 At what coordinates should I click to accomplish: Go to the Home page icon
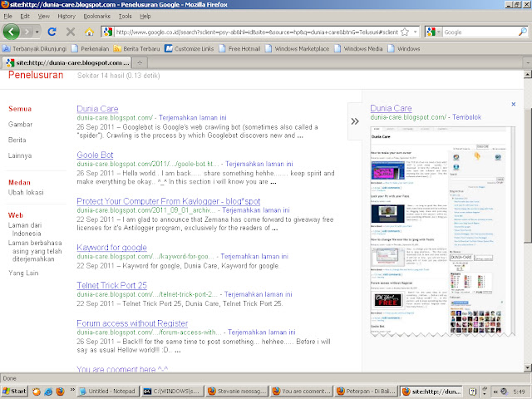[89, 32]
